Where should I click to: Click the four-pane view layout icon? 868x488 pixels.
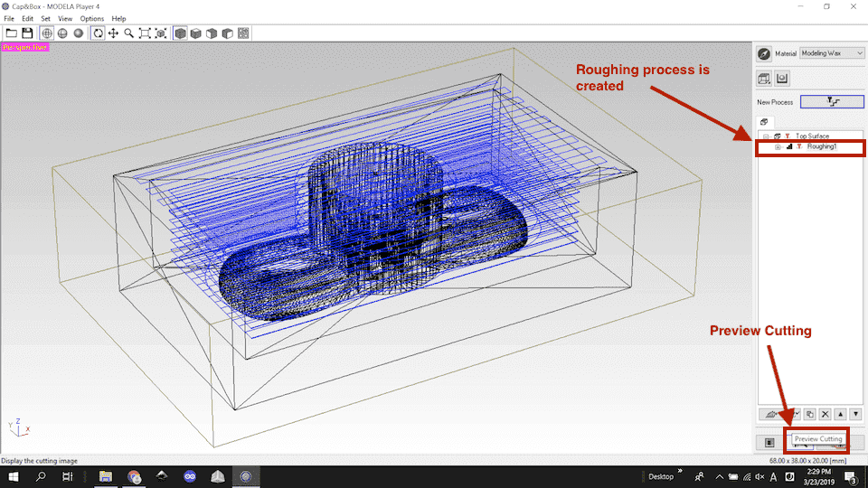click(x=243, y=33)
